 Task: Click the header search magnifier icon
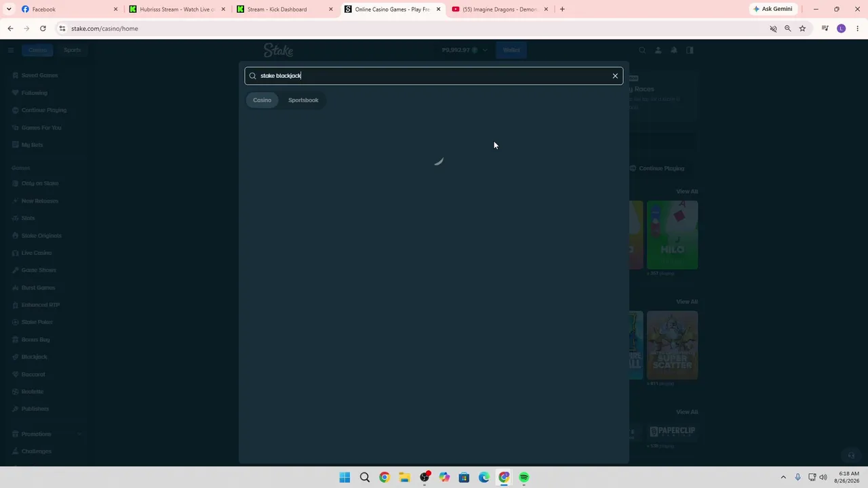click(x=642, y=50)
